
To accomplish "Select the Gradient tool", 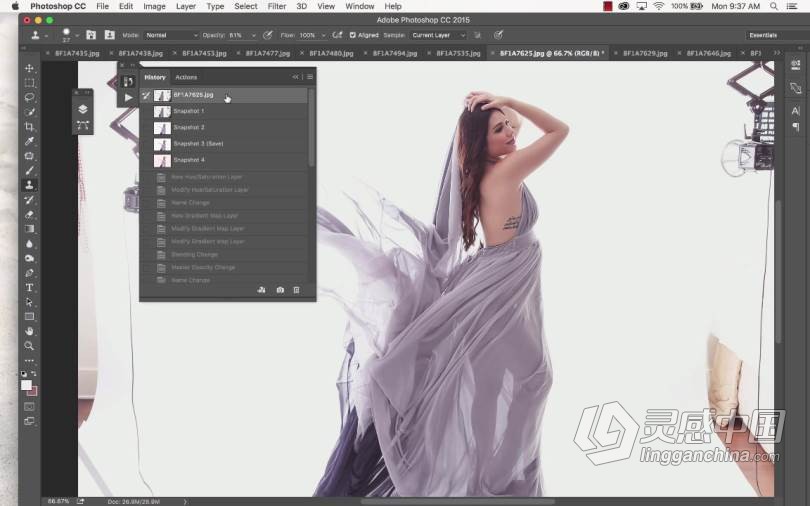I will [x=29, y=229].
